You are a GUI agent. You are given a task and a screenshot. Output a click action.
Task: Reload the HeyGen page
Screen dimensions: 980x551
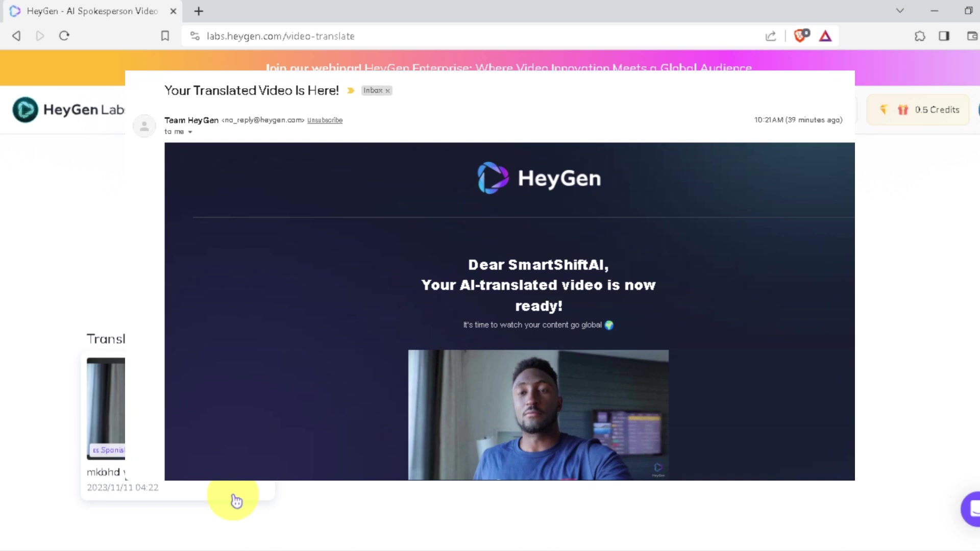[x=64, y=36]
